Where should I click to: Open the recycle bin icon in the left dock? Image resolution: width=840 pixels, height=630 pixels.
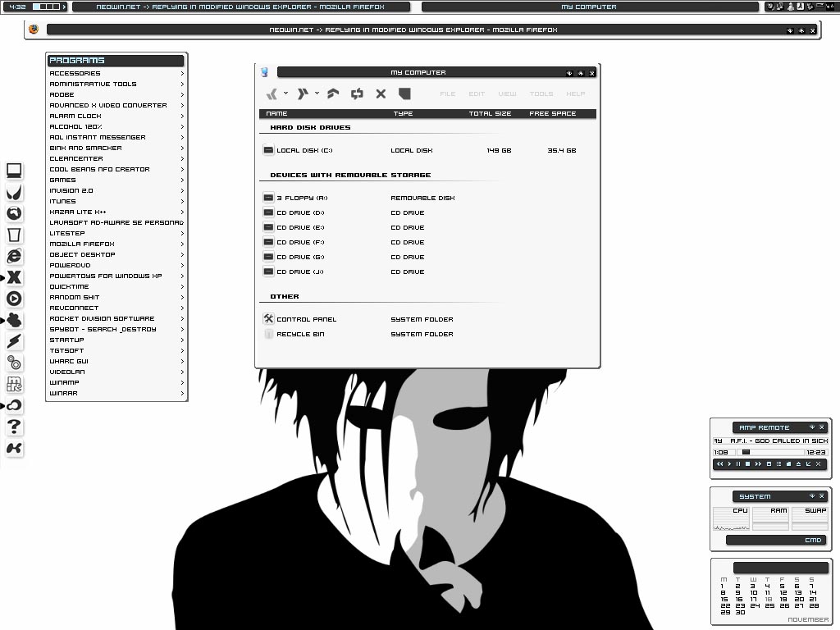click(15, 235)
